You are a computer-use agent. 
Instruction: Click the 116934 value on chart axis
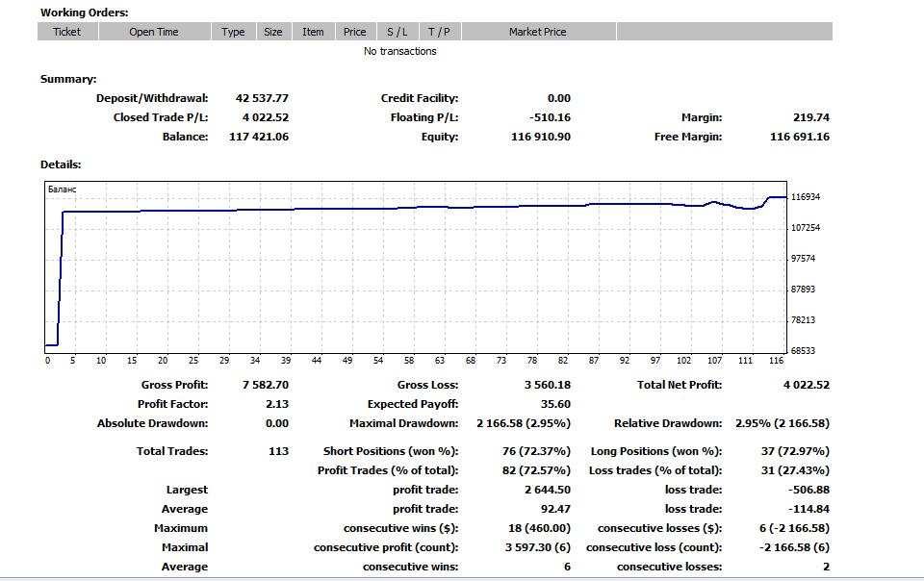(x=805, y=197)
